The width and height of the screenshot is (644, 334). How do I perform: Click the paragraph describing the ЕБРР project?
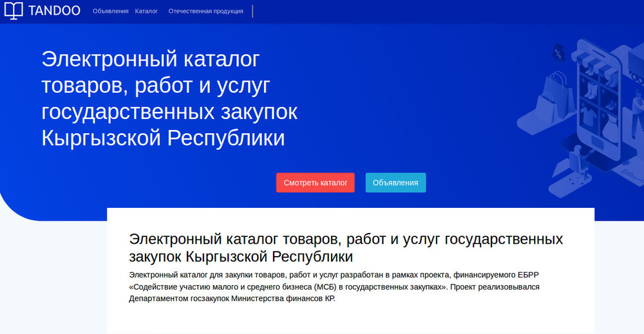coord(338,287)
